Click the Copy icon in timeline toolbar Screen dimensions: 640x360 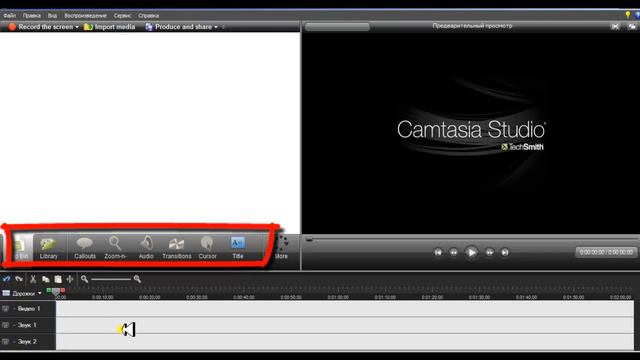tap(46, 279)
